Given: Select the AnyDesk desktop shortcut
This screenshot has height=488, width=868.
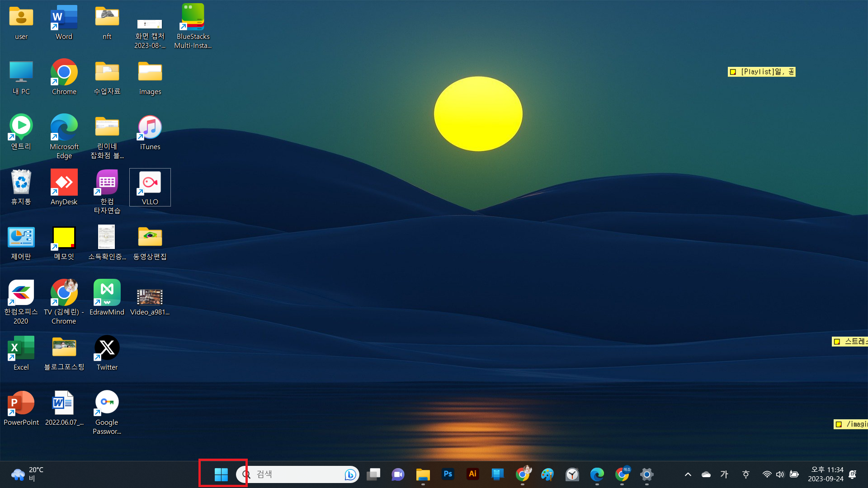Looking at the screenshot, I should click(64, 183).
